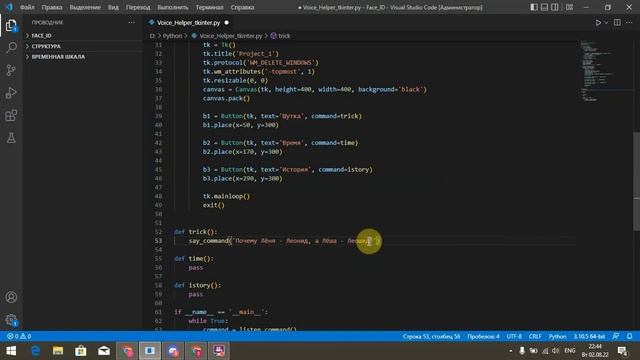Click the volume icon in system tray

tap(556, 351)
